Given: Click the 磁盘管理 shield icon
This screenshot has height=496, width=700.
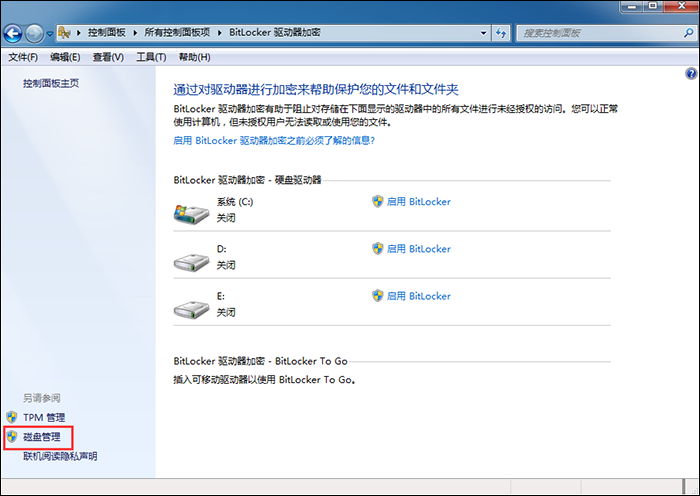Looking at the screenshot, I should tap(12, 437).
